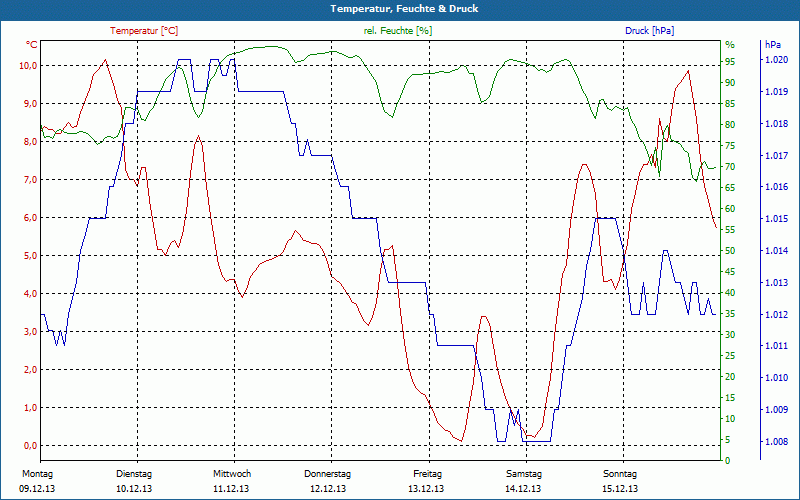Click the '85' humidity axis value
The image size is (800, 500).
(730, 104)
